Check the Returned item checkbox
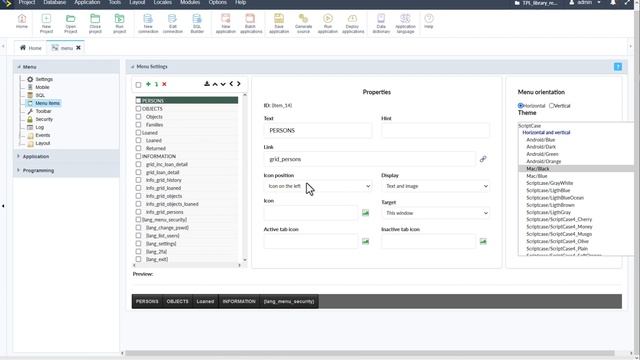Viewport: 640px width, 360px height. click(x=138, y=149)
